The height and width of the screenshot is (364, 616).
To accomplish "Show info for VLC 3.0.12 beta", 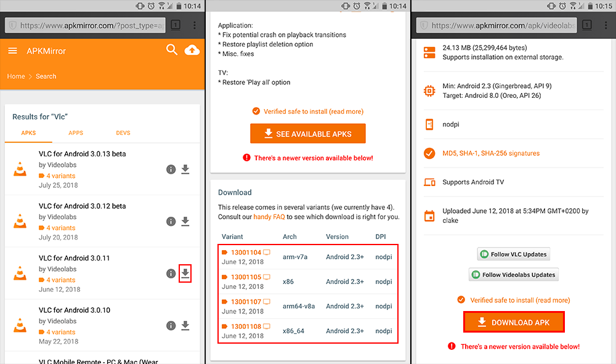I will pyautogui.click(x=171, y=222).
